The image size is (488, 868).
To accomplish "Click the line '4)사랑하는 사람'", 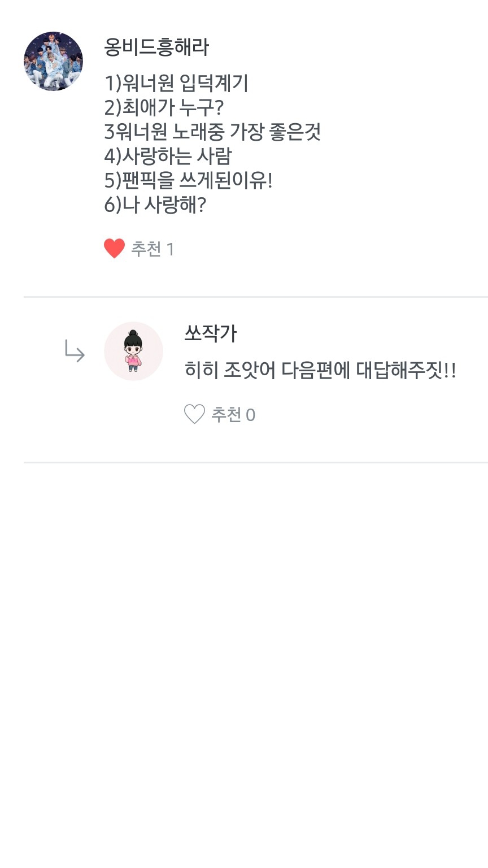I will click(168, 157).
